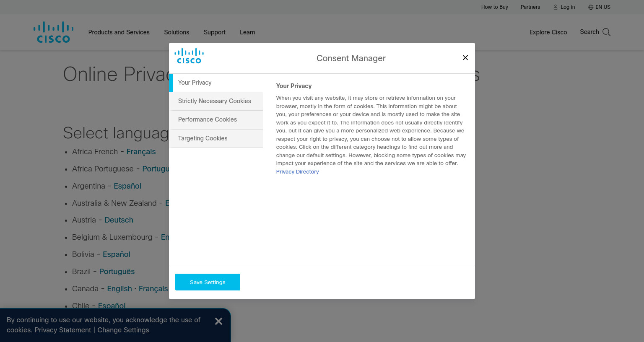Click the How to Buy link

pos(495,7)
